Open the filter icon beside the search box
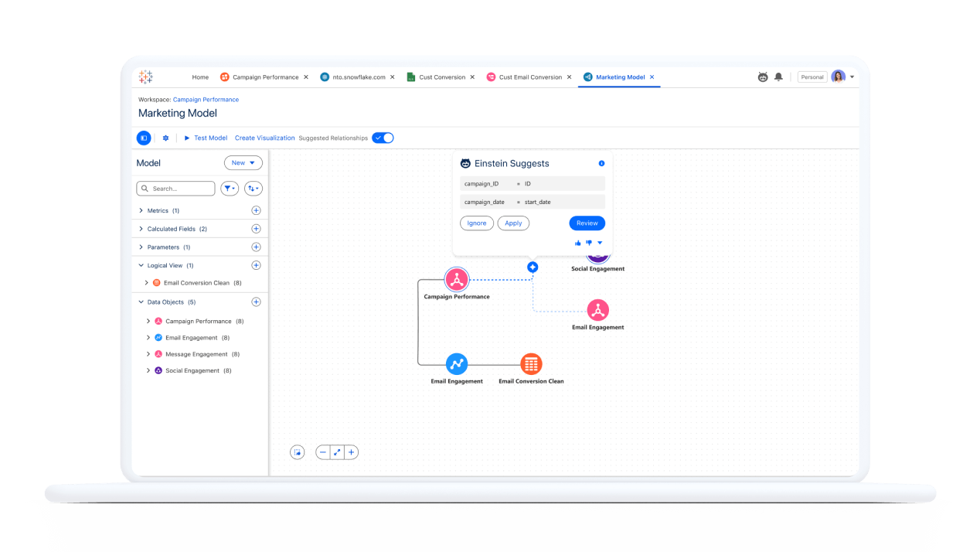 (x=229, y=188)
